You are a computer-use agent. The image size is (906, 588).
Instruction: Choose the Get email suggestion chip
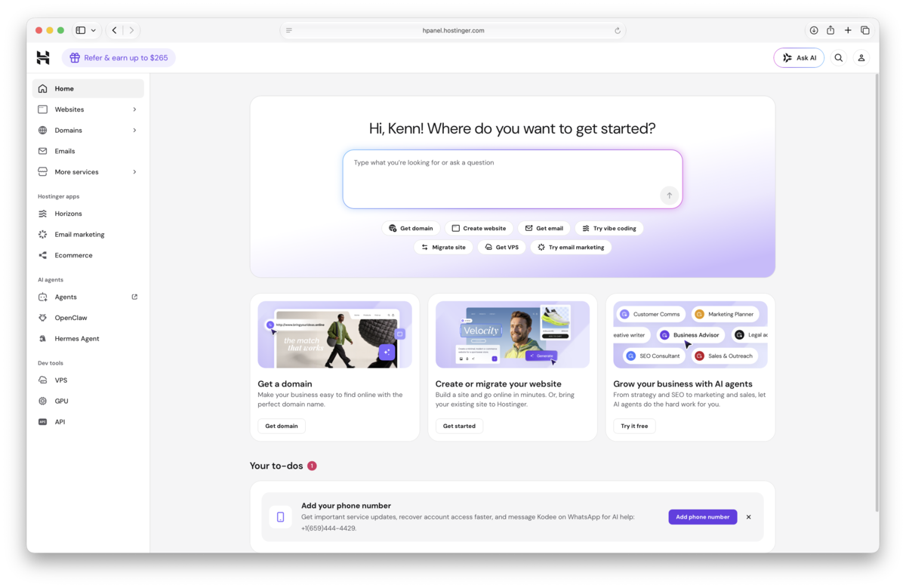[544, 228]
